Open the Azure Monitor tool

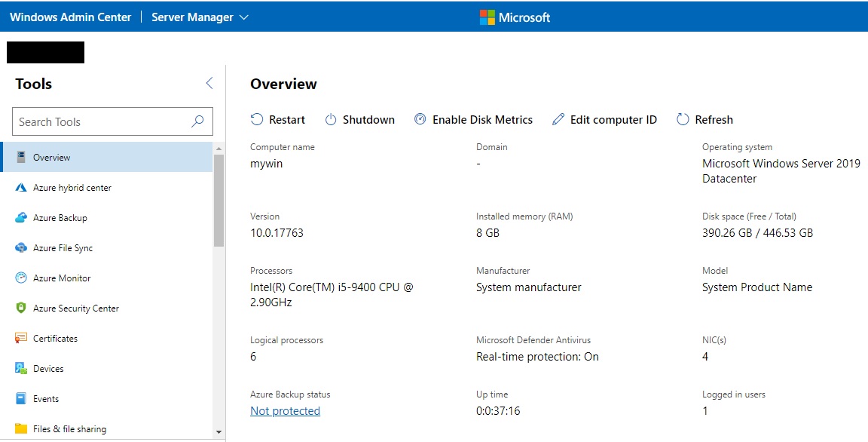pos(60,278)
